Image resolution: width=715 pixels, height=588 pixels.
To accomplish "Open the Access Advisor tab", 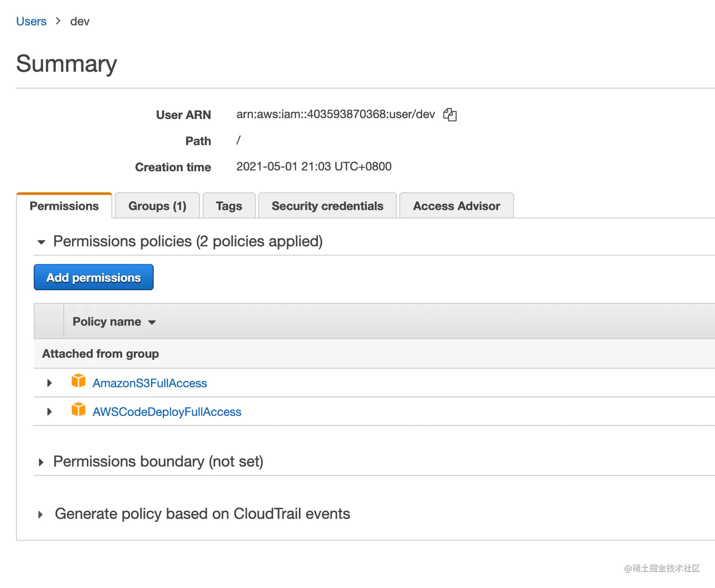I will 456,206.
